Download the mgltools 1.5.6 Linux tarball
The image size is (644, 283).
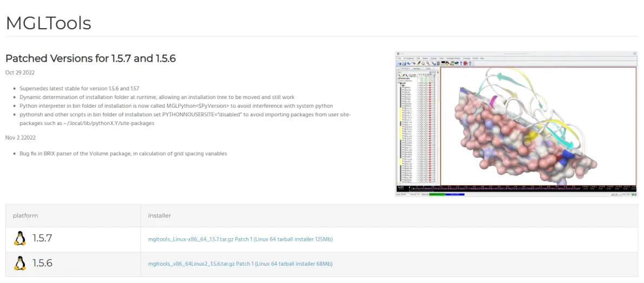[x=240, y=264]
